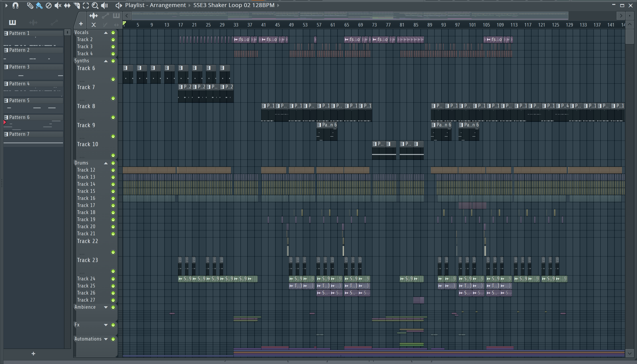Select the Slice tool
This screenshot has width=637, height=364.
point(77,6)
